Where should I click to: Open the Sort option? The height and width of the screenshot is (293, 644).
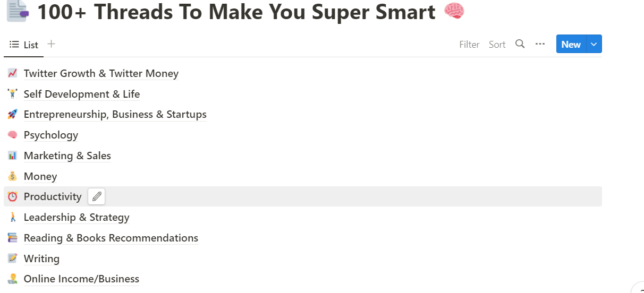pos(497,45)
